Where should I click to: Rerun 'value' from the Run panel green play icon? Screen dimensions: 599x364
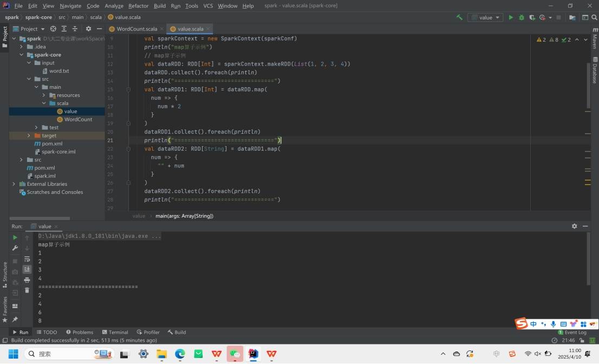15,238
